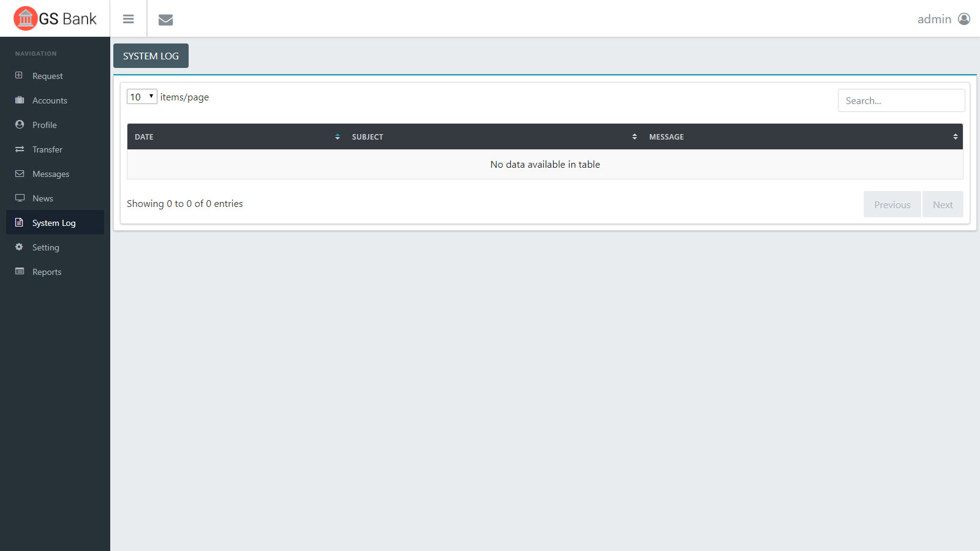Click the Accounts briefcase icon in sidebar

20,100
